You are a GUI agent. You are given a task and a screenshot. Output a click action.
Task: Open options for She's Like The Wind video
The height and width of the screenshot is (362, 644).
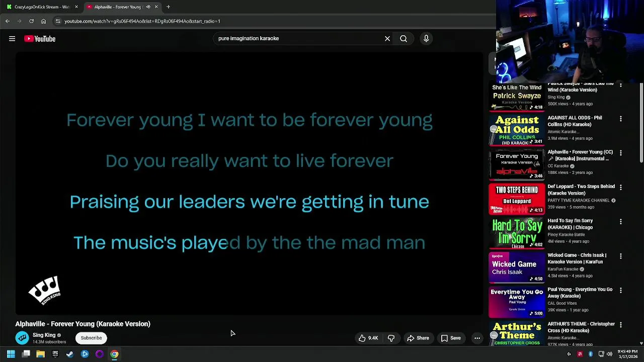620,85
